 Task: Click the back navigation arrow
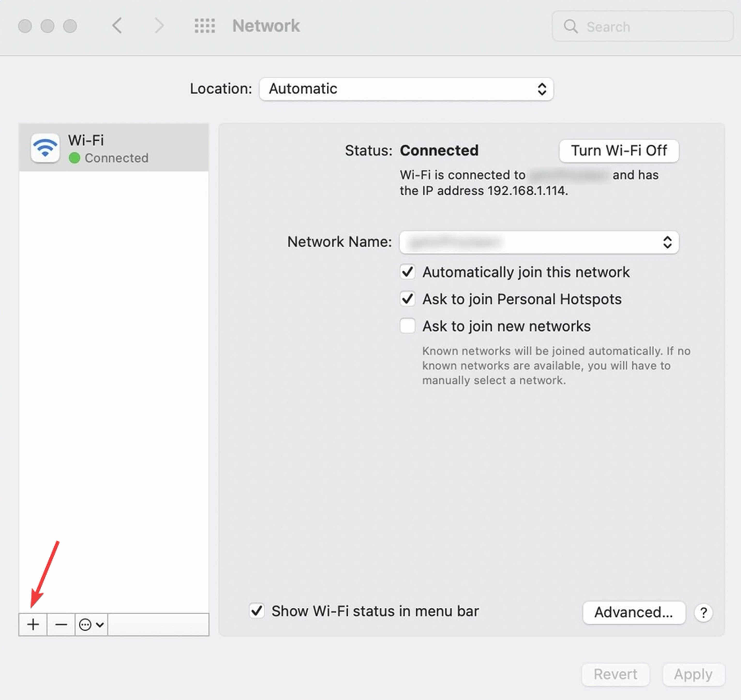point(117,26)
